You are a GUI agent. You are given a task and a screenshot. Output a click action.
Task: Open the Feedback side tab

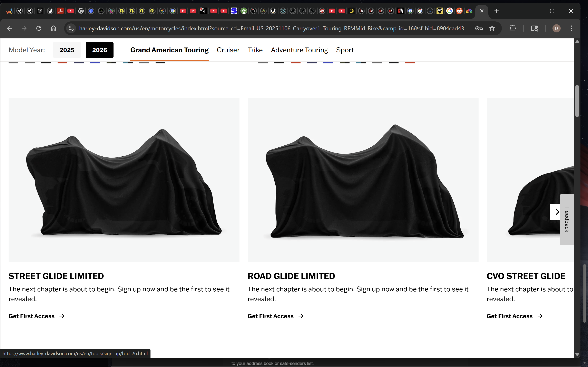point(567,220)
